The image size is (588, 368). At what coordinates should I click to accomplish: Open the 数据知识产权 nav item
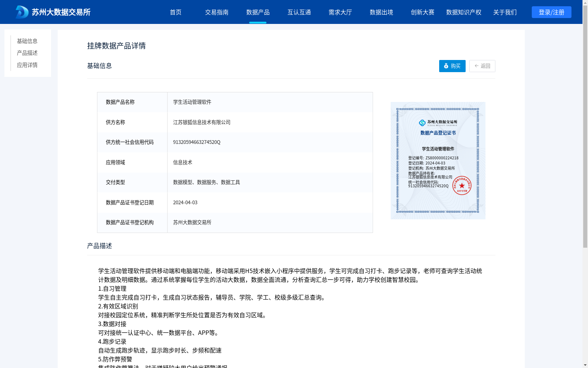tap(464, 12)
